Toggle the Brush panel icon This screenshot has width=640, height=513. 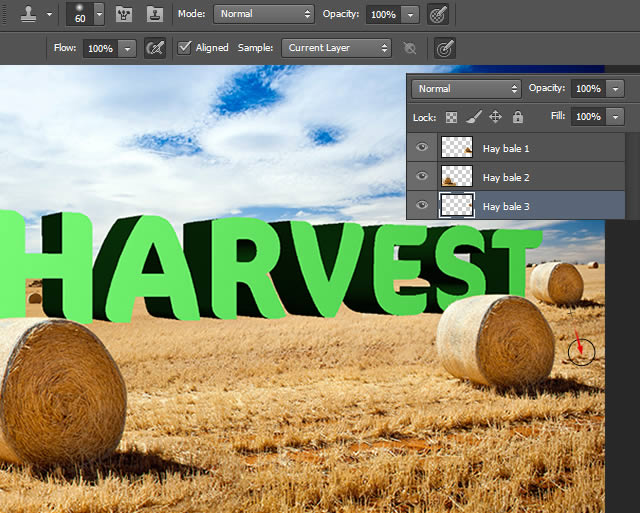pos(124,14)
